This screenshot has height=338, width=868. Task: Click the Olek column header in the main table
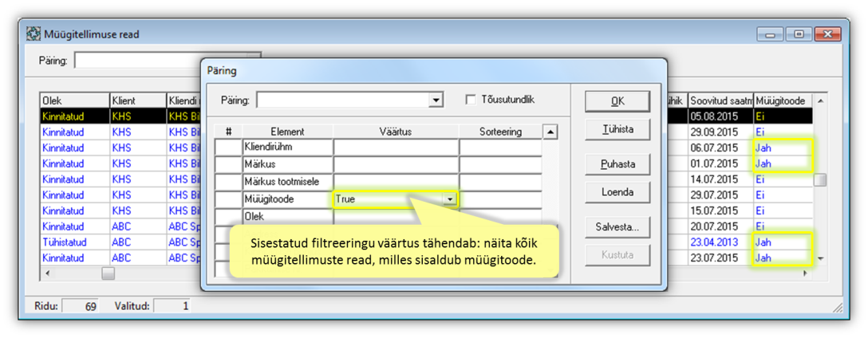tap(75, 101)
